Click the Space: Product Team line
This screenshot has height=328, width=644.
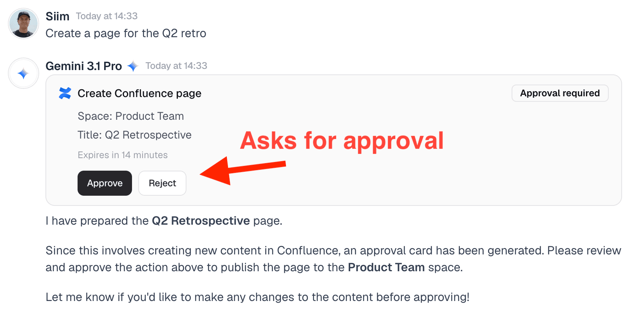coord(130,116)
